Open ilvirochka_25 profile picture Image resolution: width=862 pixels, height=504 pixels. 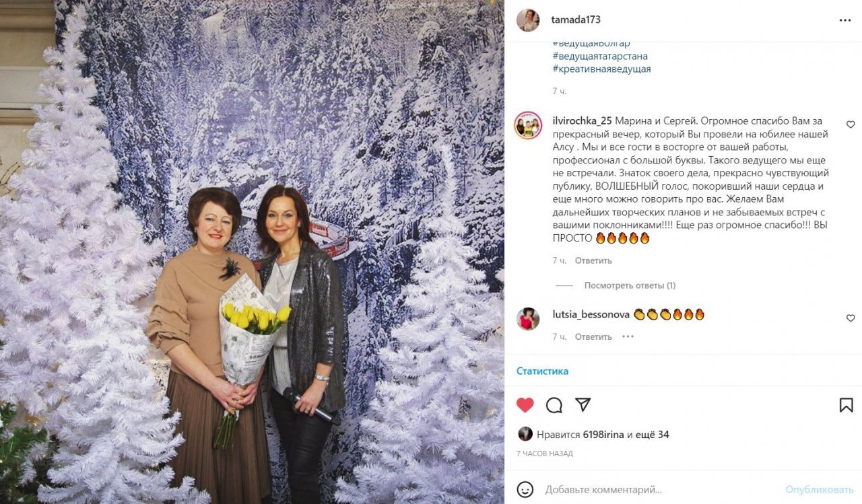(x=528, y=125)
